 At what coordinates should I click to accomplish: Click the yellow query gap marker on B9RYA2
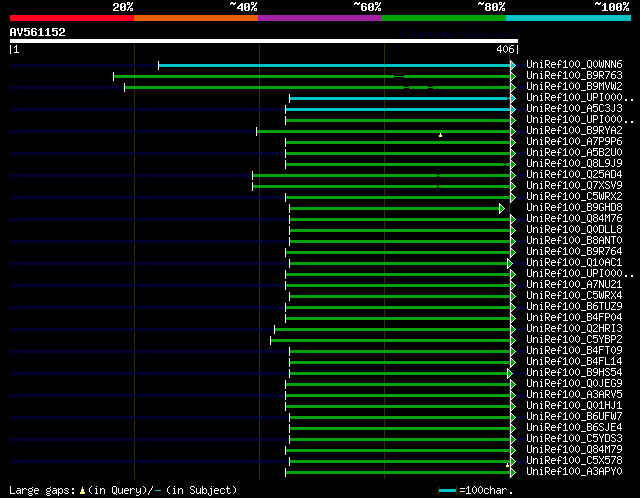tap(440, 133)
